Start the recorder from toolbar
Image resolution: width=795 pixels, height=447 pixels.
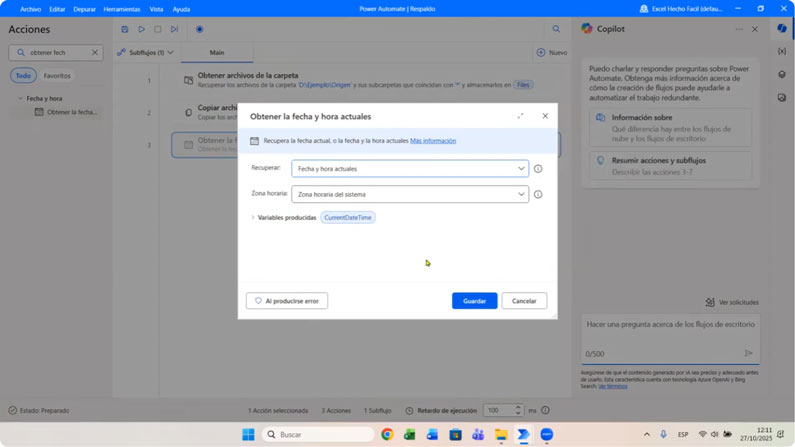200,29
